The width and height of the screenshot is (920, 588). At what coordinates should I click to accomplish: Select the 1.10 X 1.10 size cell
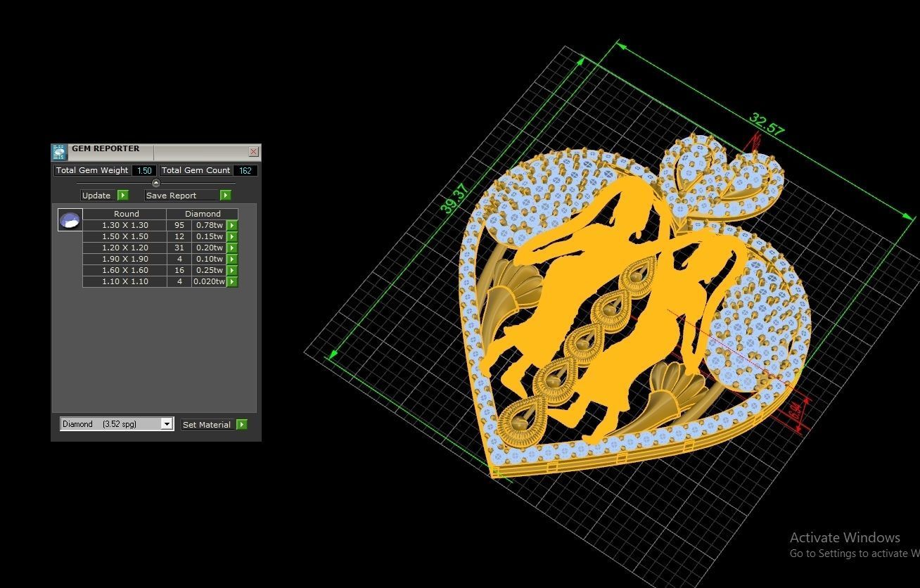[125, 282]
